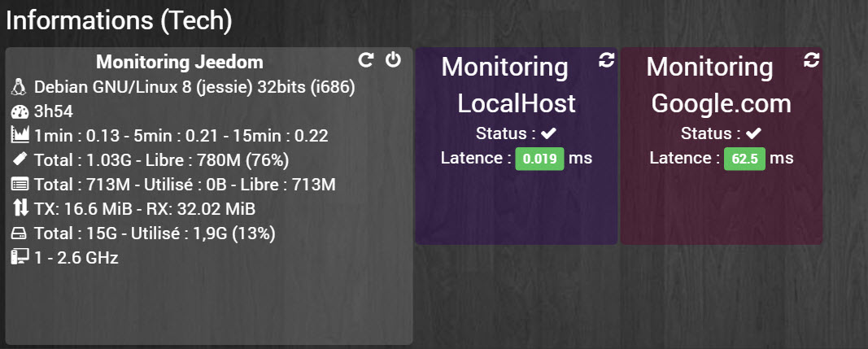Click the Google.com status checkmark

753,133
